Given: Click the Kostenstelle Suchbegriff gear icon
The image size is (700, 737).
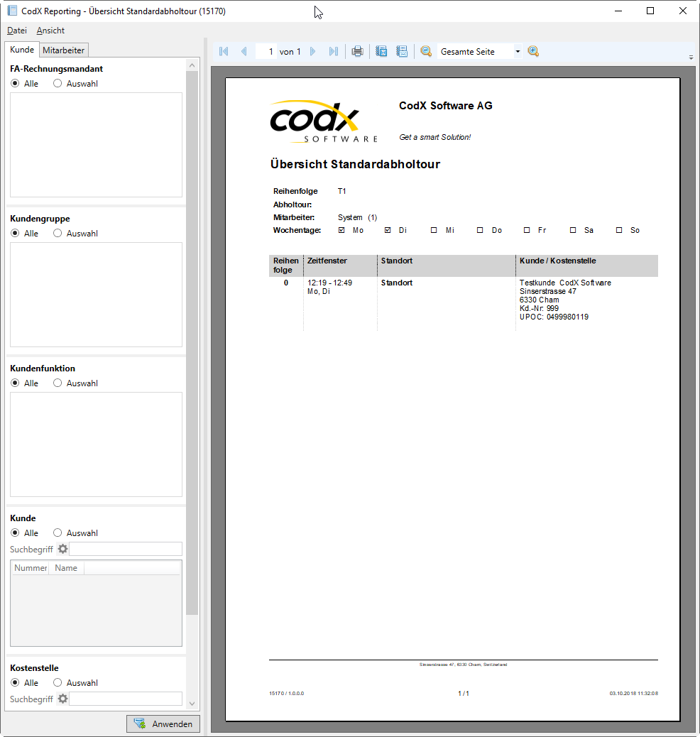Looking at the screenshot, I should click(62, 699).
